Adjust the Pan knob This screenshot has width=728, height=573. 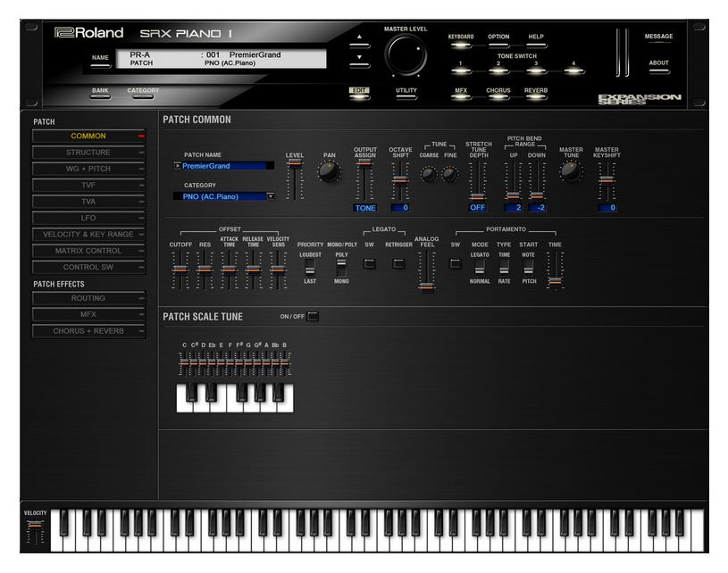click(x=330, y=172)
